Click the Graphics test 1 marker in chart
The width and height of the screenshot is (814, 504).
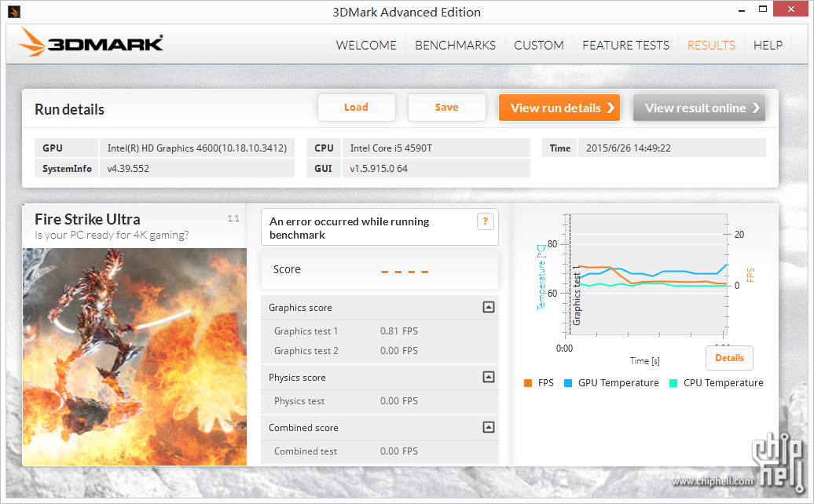576,295
